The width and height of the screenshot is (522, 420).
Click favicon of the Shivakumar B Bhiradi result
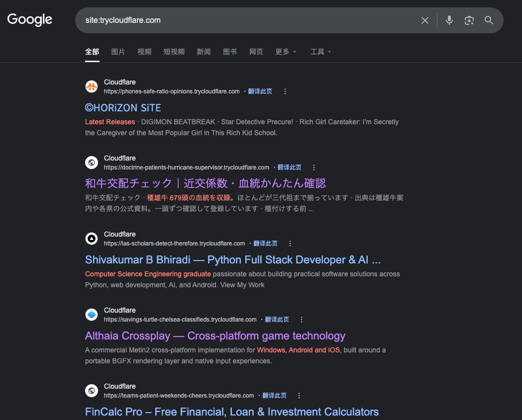tap(92, 239)
